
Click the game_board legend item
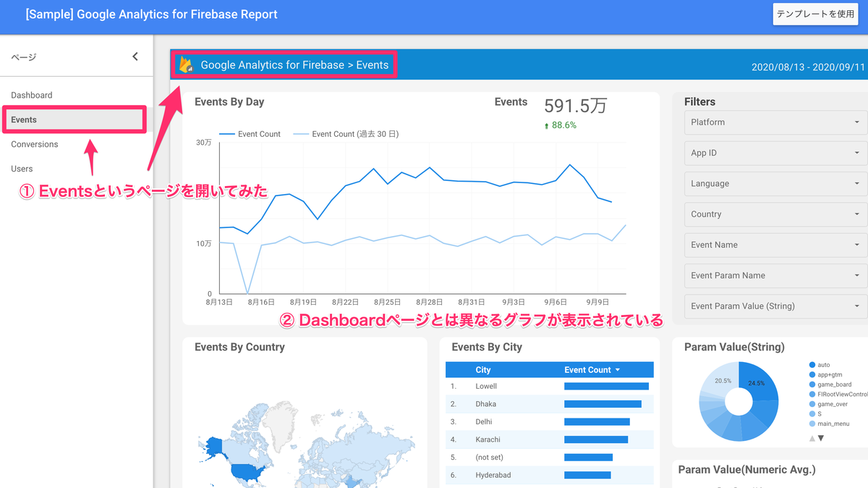(830, 384)
